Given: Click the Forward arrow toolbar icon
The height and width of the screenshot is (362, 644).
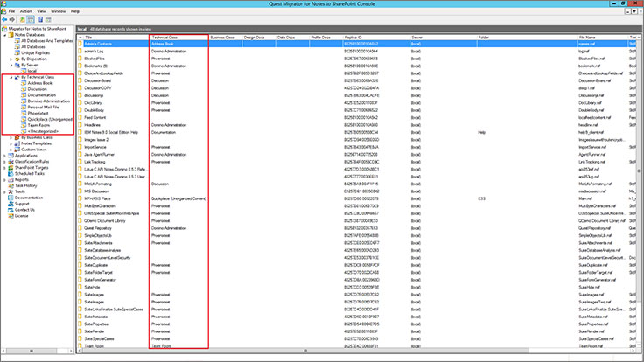Looking at the screenshot, I should [x=12, y=19].
